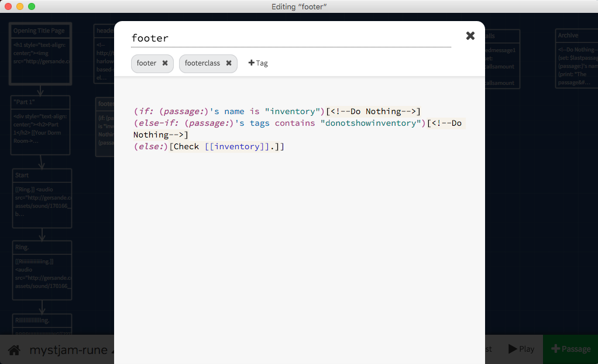Play the story with the Play button

point(521,349)
